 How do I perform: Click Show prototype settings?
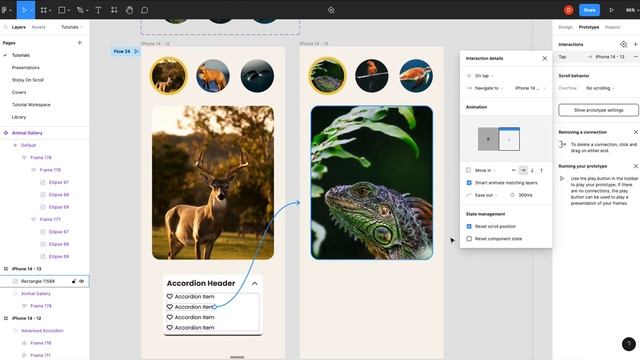click(x=598, y=110)
